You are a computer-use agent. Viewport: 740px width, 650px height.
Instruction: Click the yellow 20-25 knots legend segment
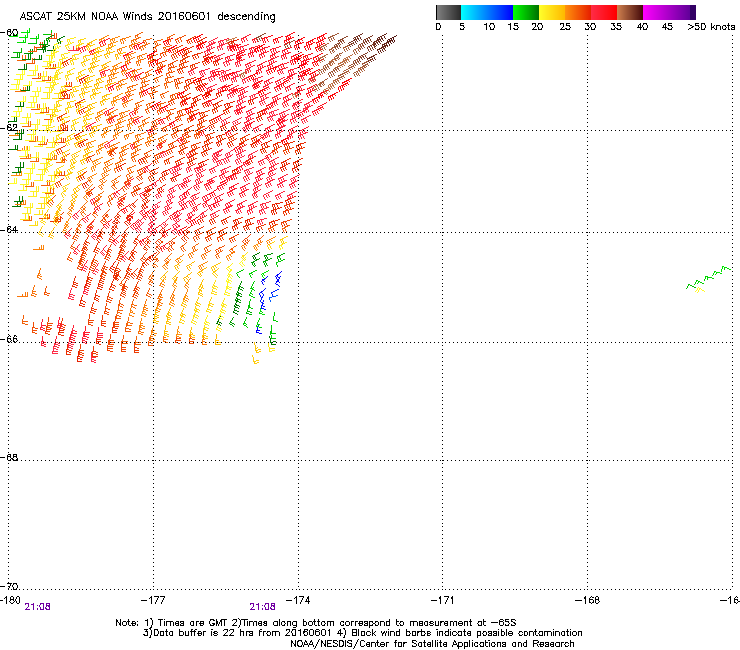pyautogui.click(x=552, y=12)
